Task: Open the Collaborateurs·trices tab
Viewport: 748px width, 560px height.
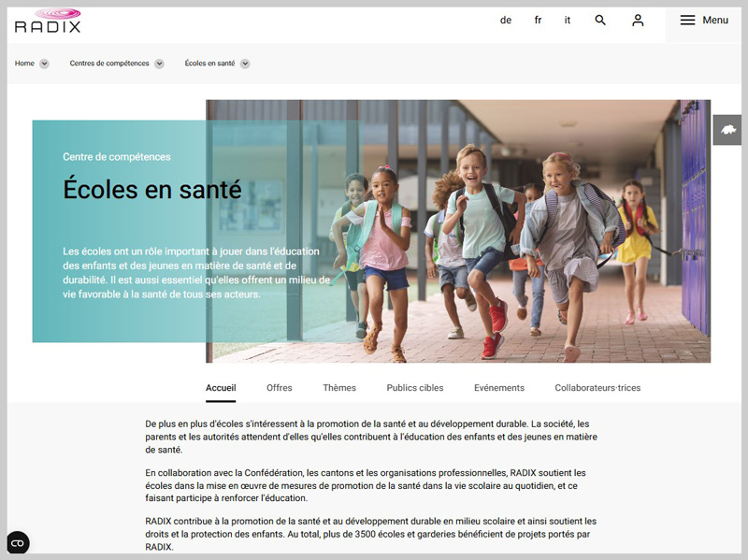Action: [x=597, y=388]
